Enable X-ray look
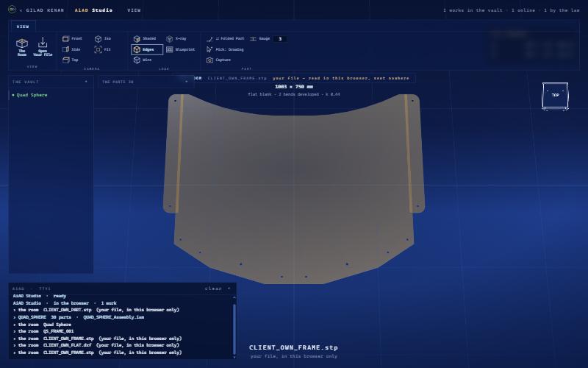Screen dimensions: 588x368 (x=176, y=39)
